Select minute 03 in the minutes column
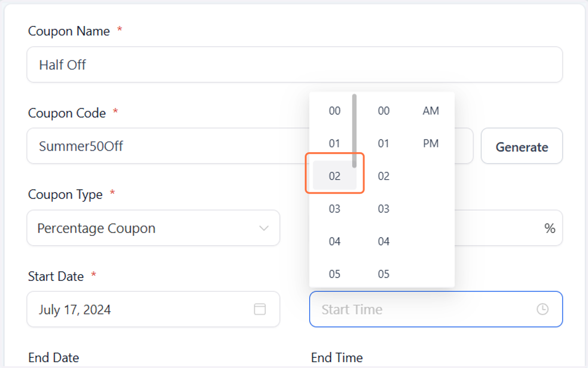The width and height of the screenshot is (588, 368). 384,209
